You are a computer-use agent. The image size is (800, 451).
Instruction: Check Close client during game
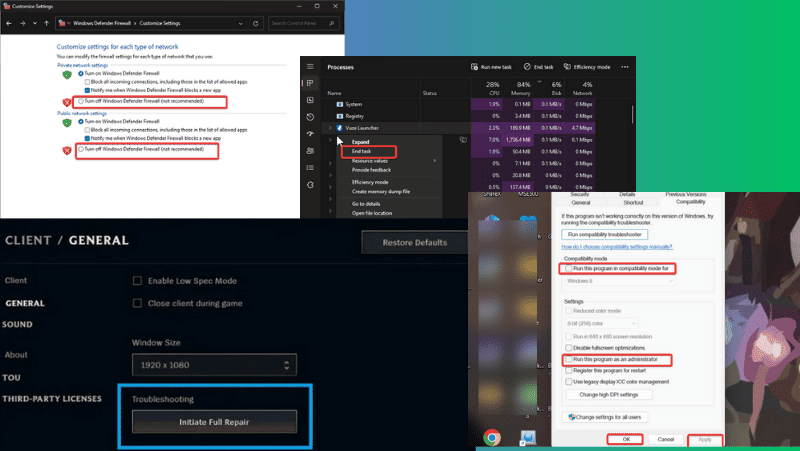pyautogui.click(x=137, y=303)
